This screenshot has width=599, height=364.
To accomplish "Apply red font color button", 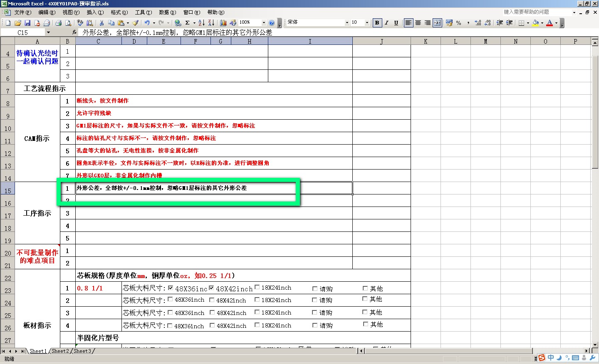I will [549, 23].
